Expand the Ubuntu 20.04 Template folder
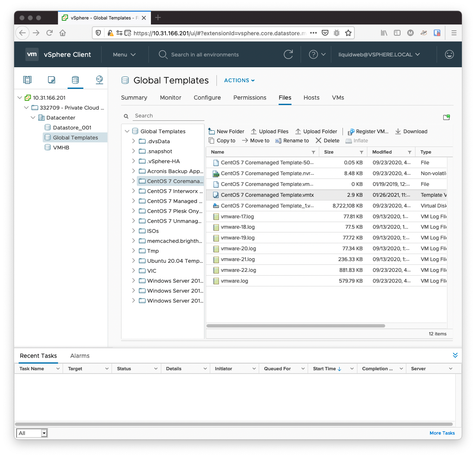Viewport: 476px width, 457px height. coord(134,261)
